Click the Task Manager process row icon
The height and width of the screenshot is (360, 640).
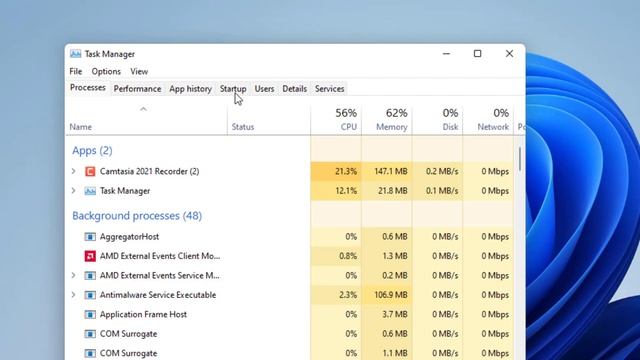click(x=90, y=191)
